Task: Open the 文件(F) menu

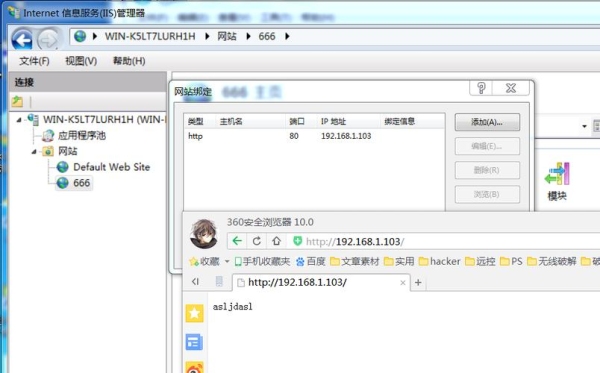Action: click(34, 61)
